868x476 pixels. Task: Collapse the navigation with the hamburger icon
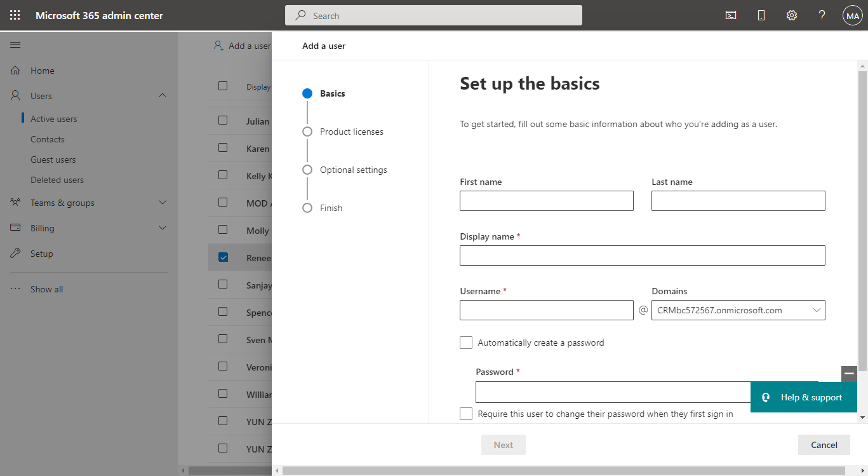pyautogui.click(x=15, y=44)
